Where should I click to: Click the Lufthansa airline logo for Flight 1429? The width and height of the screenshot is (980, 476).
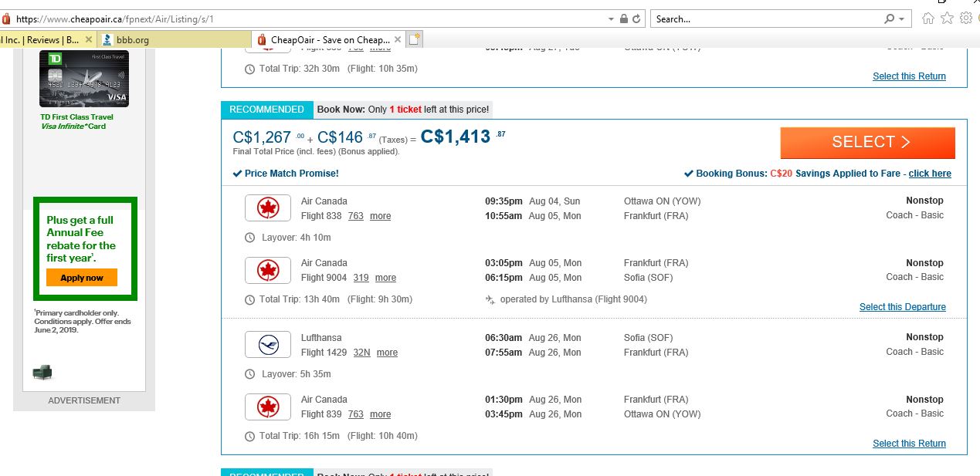pos(267,344)
